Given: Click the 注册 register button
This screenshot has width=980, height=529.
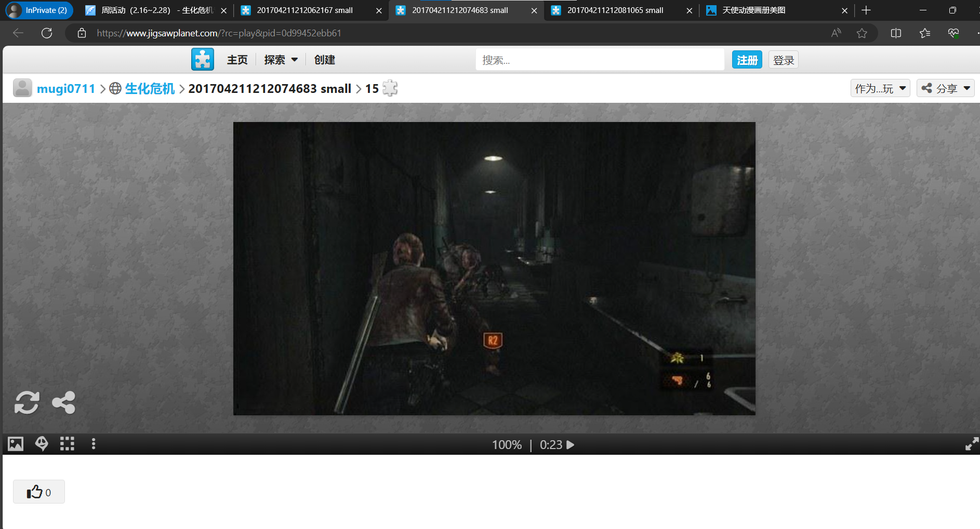Looking at the screenshot, I should pyautogui.click(x=747, y=60).
